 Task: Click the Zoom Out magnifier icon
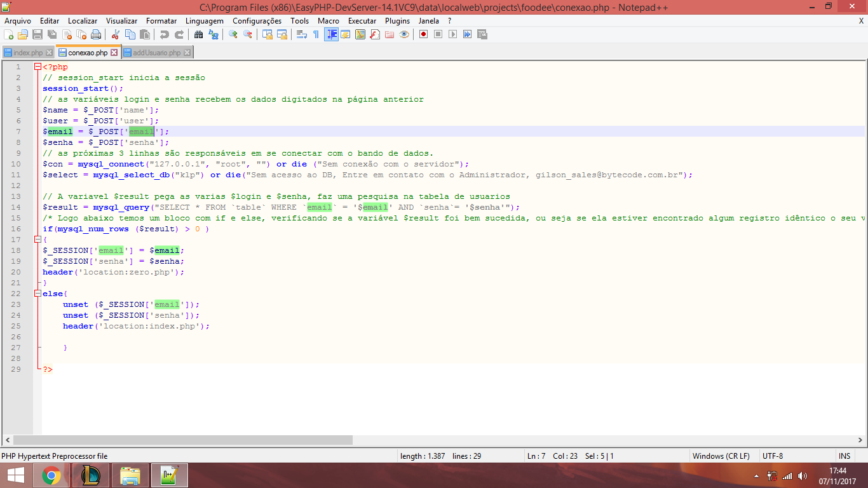[248, 34]
